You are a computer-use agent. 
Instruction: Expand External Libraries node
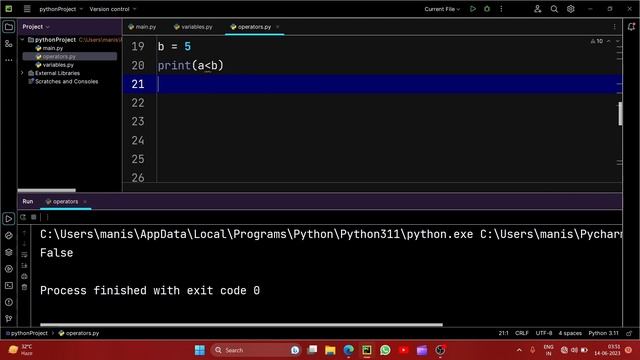click(x=22, y=73)
